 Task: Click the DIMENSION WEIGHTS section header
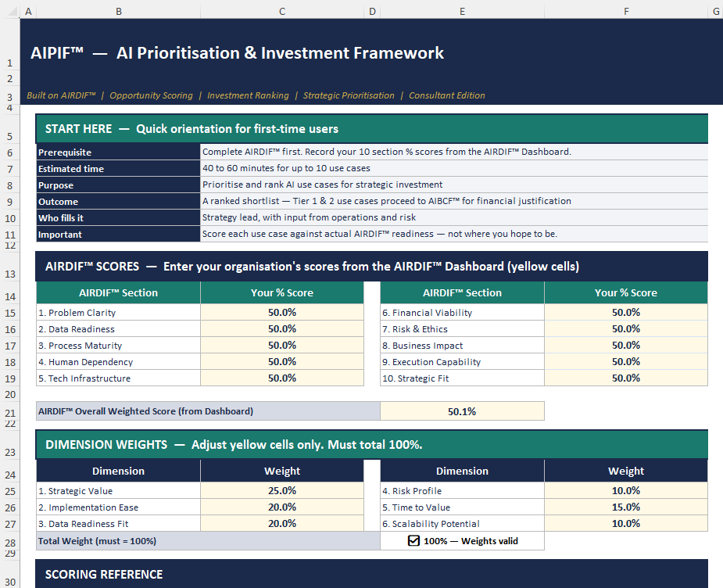371,445
